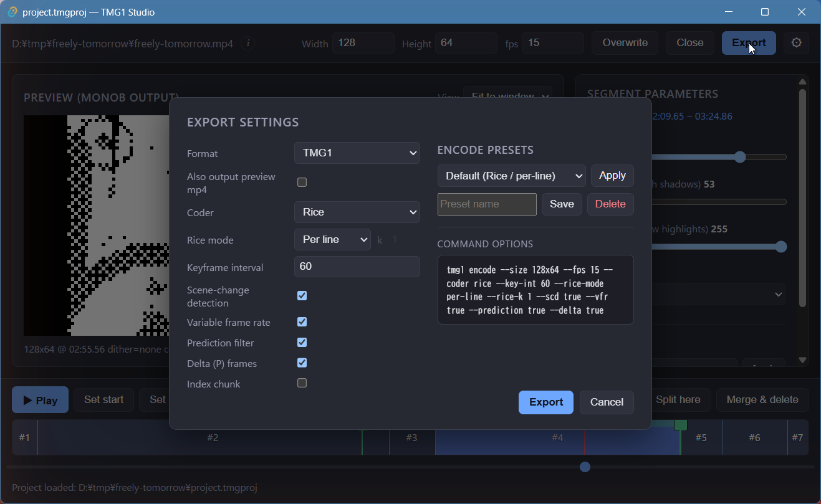
Task: Select timeline segment #7
Action: pos(798,437)
